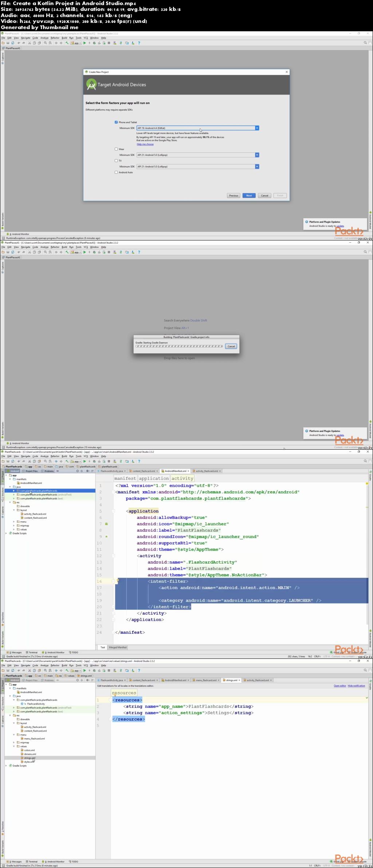Click Undo icon in AndroidManifest.xml window toolbar

click(x=19, y=461)
